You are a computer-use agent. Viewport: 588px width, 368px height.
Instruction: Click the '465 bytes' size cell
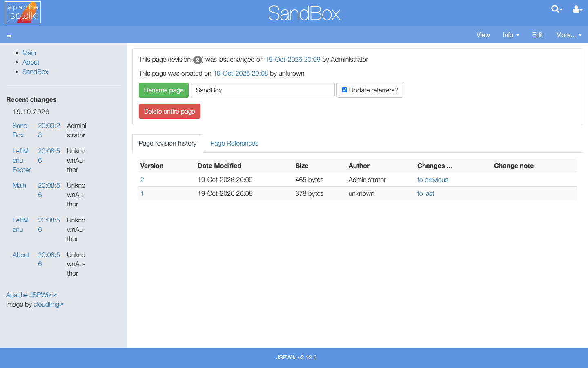310,180
